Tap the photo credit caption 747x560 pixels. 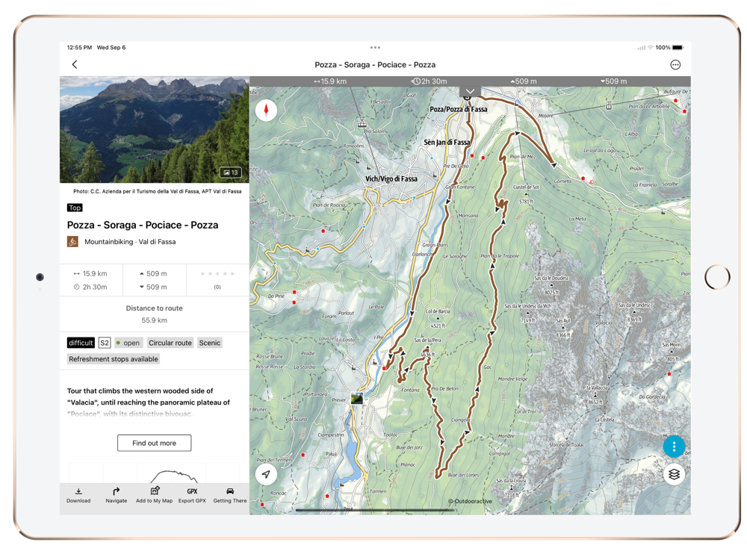click(157, 191)
